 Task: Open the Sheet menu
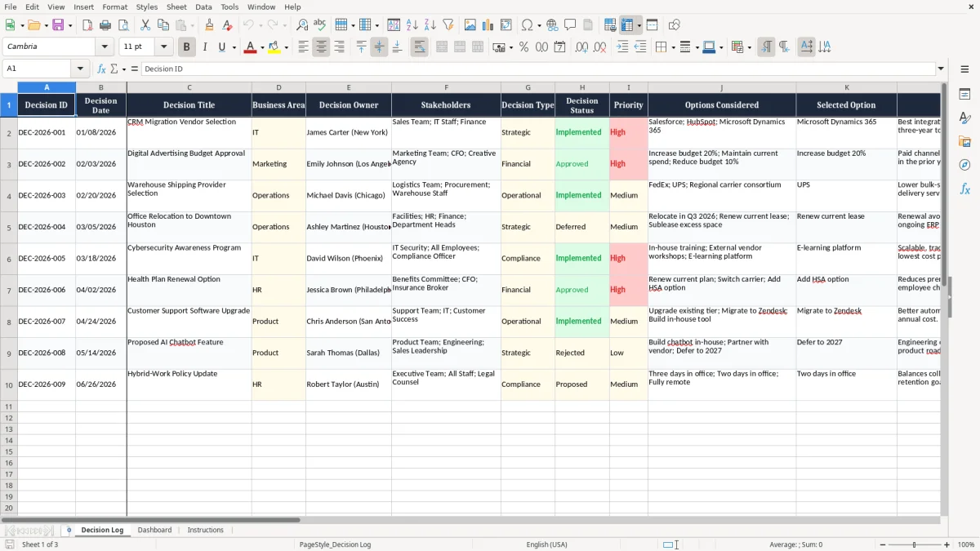pyautogui.click(x=176, y=7)
